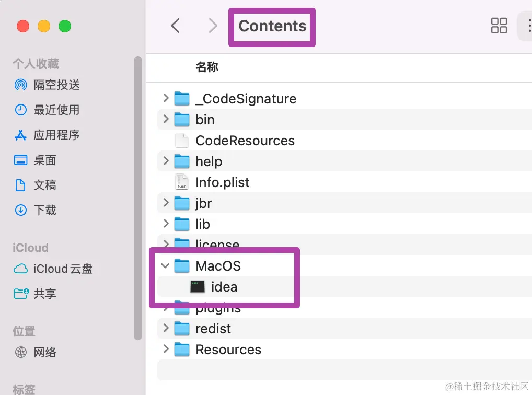This screenshot has width=532, height=395.
Task: Select the Info.plist file icon
Action: 182,182
